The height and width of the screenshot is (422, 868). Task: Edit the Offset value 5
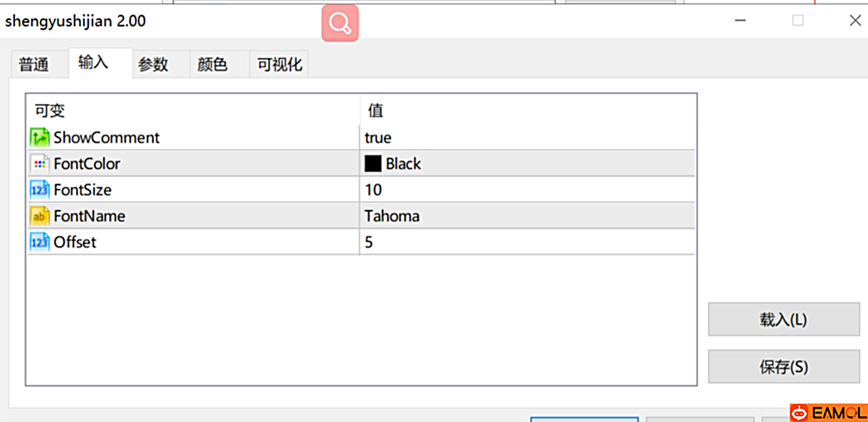[x=369, y=242]
